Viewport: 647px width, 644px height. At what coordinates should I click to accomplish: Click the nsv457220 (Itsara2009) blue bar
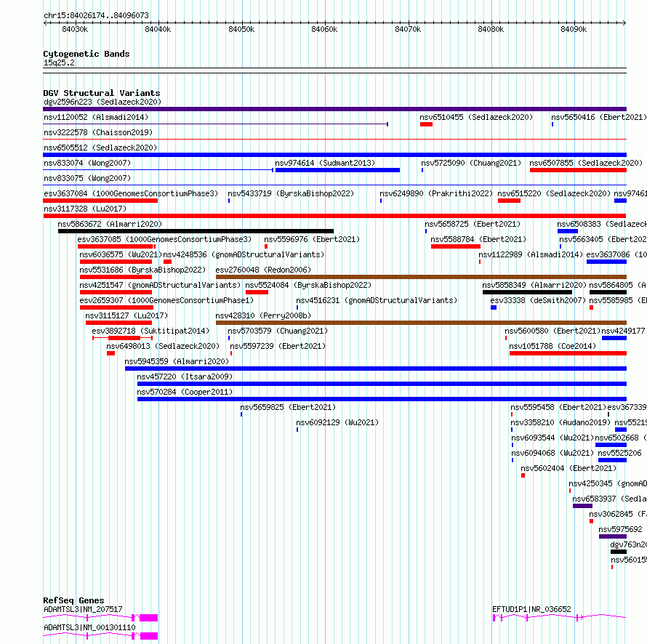[x=382, y=384]
